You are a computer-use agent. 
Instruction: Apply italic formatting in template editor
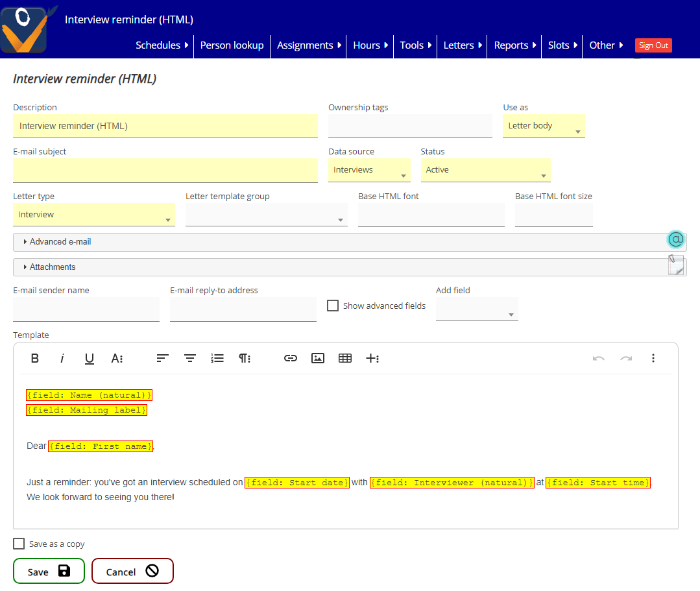62,359
